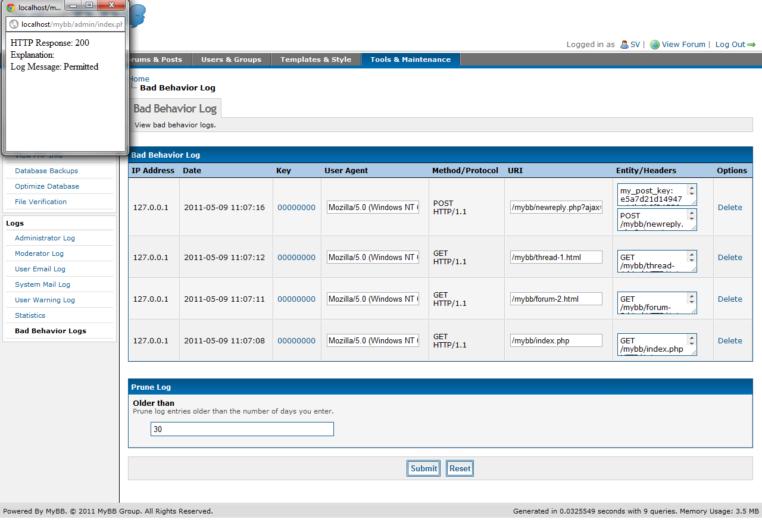Select the Tools & Maintenance tab
Viewport: 762px width, 532px height.
pos(410,60)
